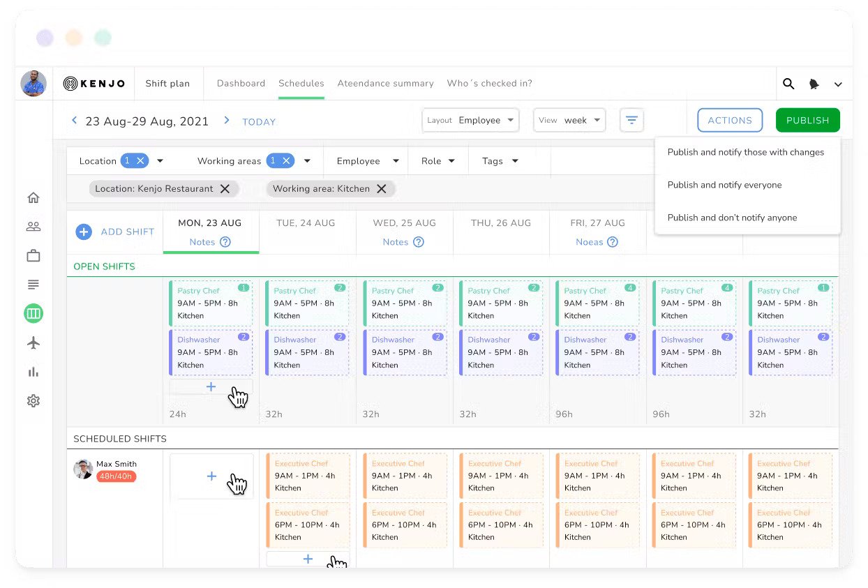Screen dimensions: 868x588
Task: Open the briefcase icon in the sidebar
Action: coord(33,255)
